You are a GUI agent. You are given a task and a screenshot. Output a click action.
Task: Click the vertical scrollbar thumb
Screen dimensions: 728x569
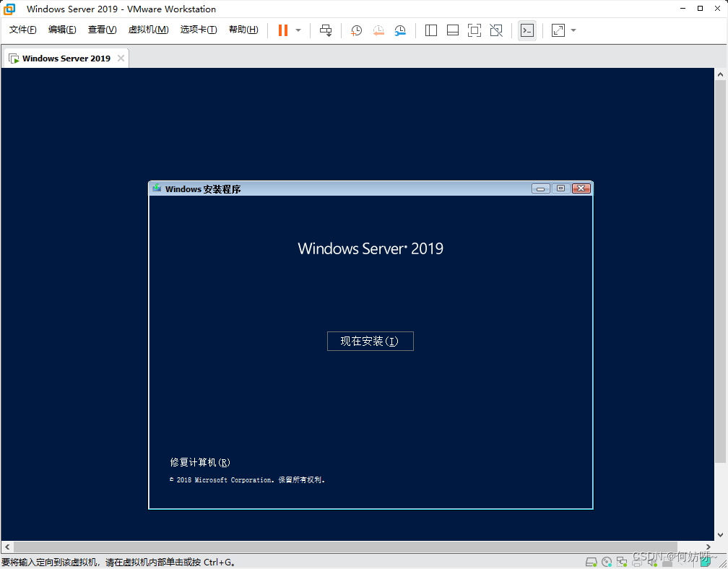click(x=721, y=272)
